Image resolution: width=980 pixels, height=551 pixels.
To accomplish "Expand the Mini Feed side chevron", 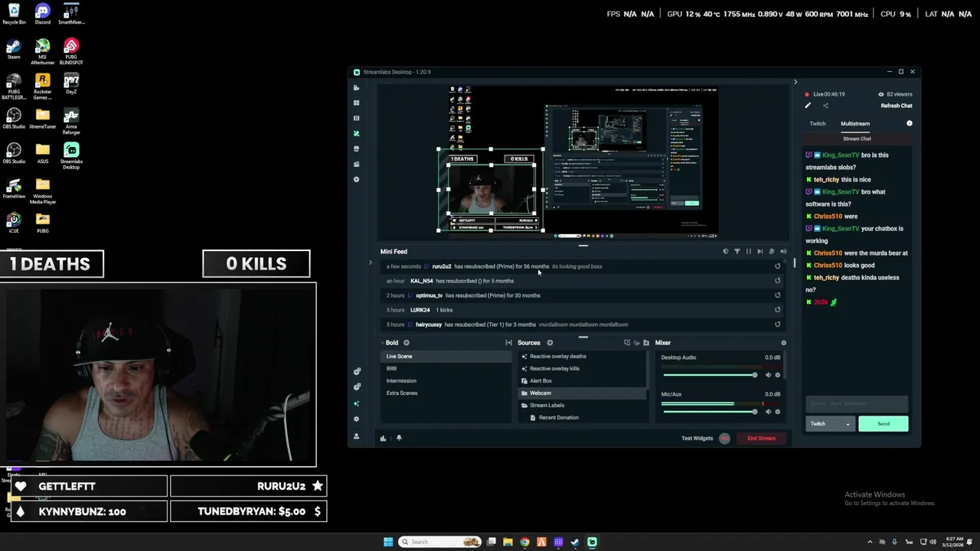I will coord(371,263).
